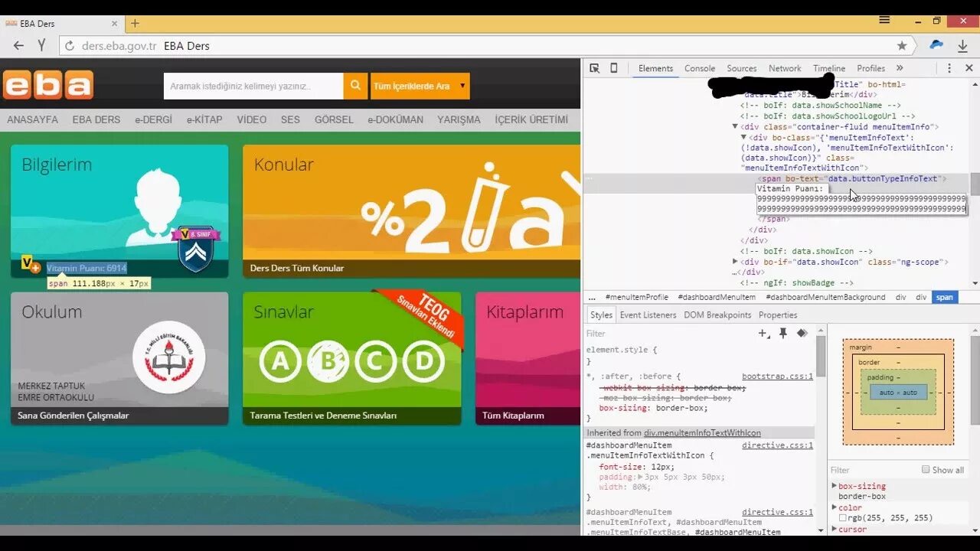Toggle Show all checkbox in Computed pane
The width and height of the screenshot is (980, 551).
point(926,470)
